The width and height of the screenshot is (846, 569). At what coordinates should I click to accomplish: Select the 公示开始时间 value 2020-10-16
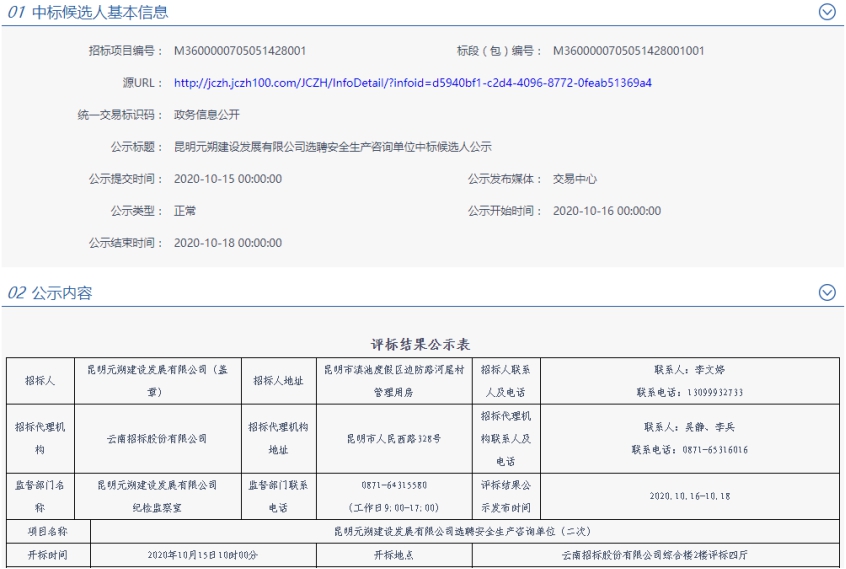[x=607, y=211]
